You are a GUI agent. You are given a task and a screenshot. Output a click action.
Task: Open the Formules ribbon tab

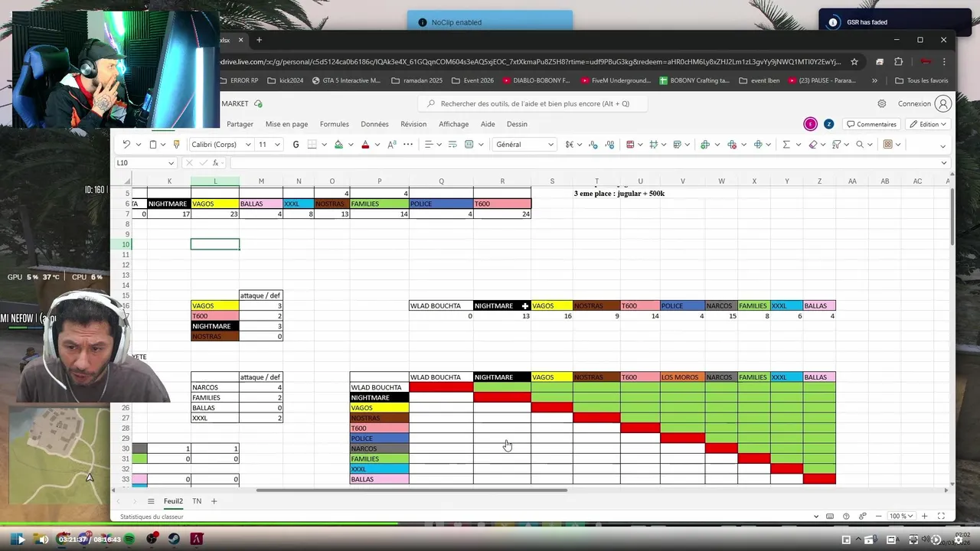click(x=334, y=124)
